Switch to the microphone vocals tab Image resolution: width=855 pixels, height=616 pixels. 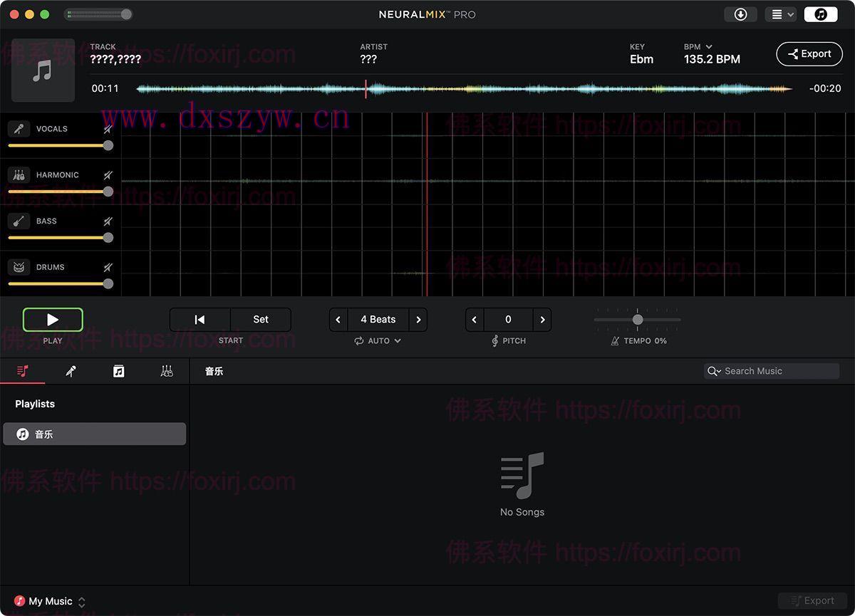tap(71, 371)
